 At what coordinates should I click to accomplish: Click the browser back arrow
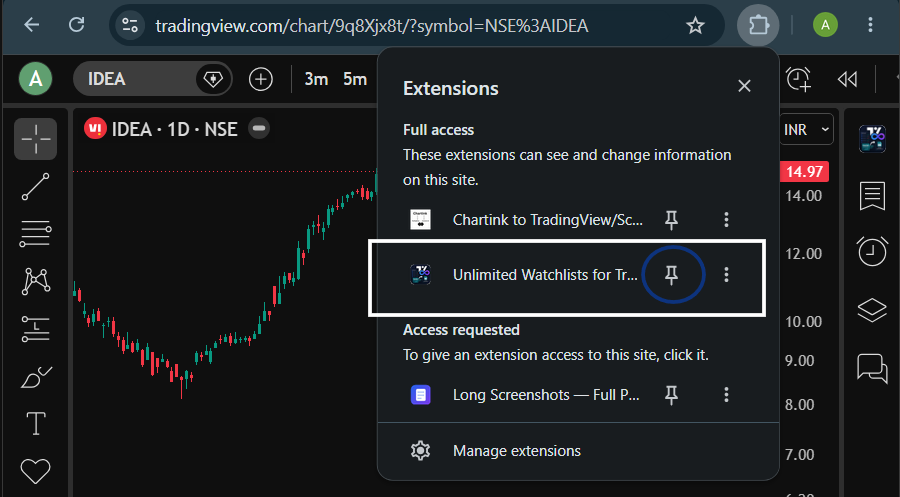[32, 25]
